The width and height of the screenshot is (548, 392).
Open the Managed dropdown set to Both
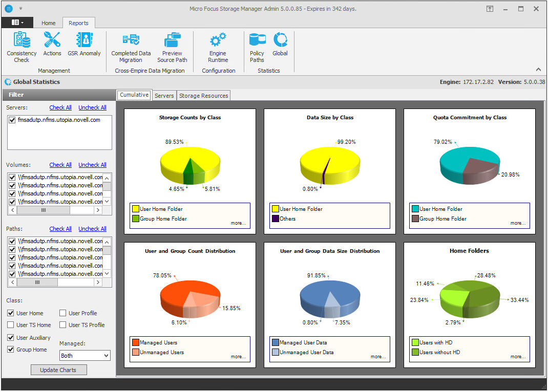tap(85, 356)
